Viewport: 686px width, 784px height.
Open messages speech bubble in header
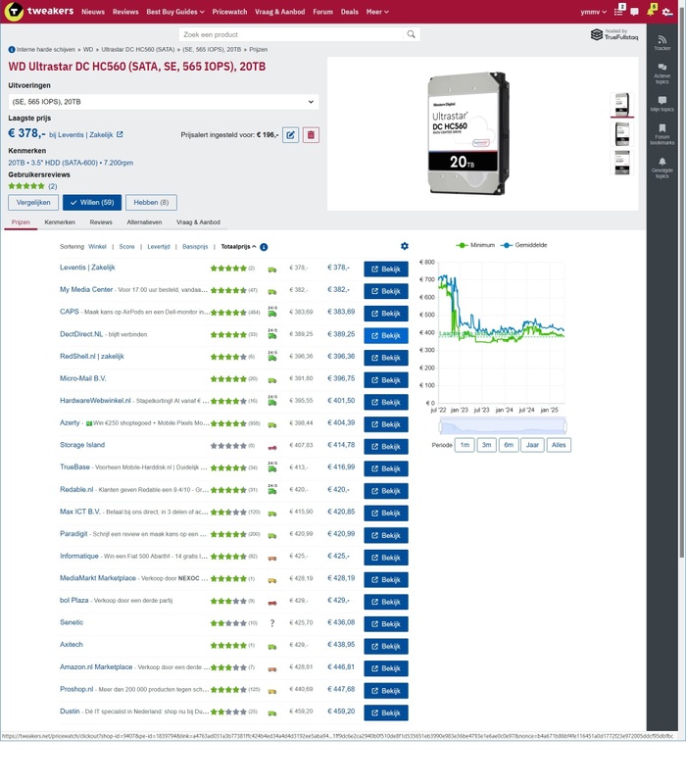pos(634,12)
